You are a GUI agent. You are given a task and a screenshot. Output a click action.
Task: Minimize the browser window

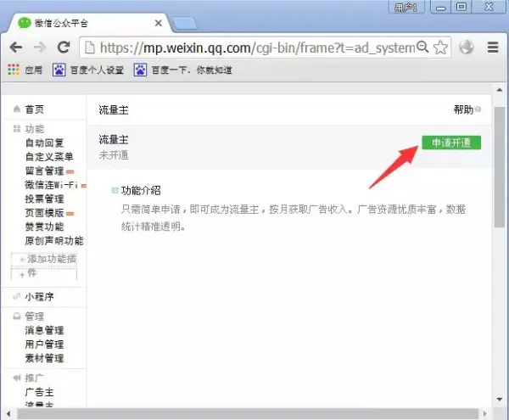point(440,7)
